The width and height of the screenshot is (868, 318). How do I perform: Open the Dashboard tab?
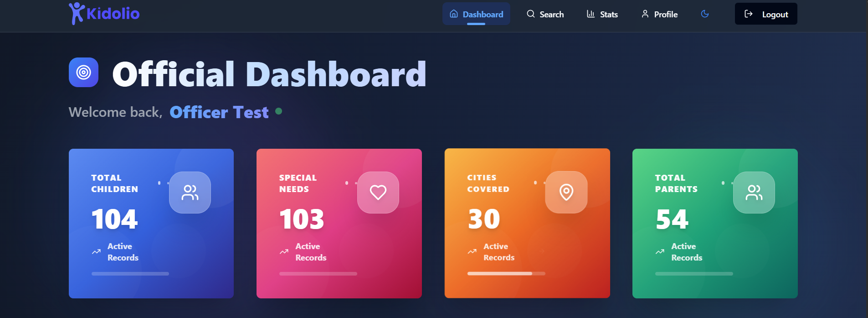[476, 14]
